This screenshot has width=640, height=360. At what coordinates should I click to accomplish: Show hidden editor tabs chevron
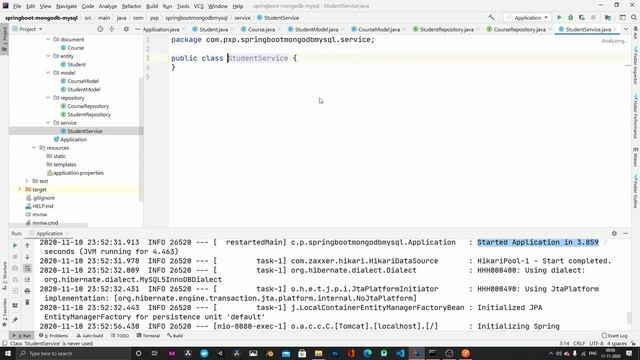pyautogui.click(x=626, y=29)
